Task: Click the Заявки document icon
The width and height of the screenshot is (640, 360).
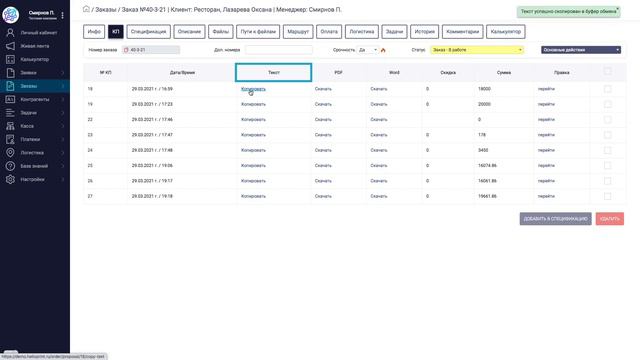Action: pos(10,73)
